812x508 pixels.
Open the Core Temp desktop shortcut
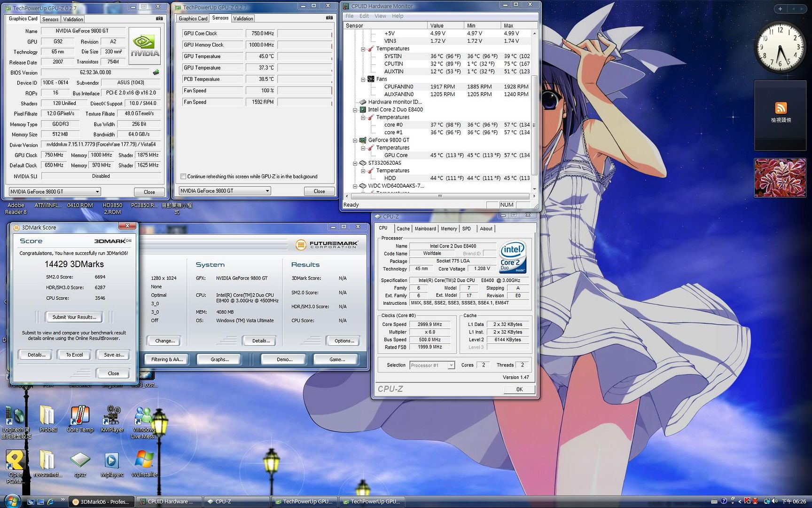click(x=80, y=419)
